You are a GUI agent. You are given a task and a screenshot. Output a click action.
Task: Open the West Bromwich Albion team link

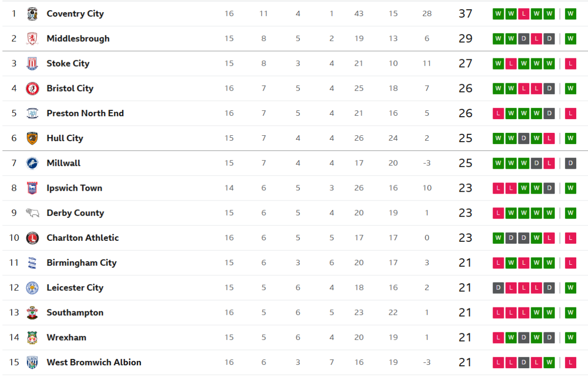(94, 362)
